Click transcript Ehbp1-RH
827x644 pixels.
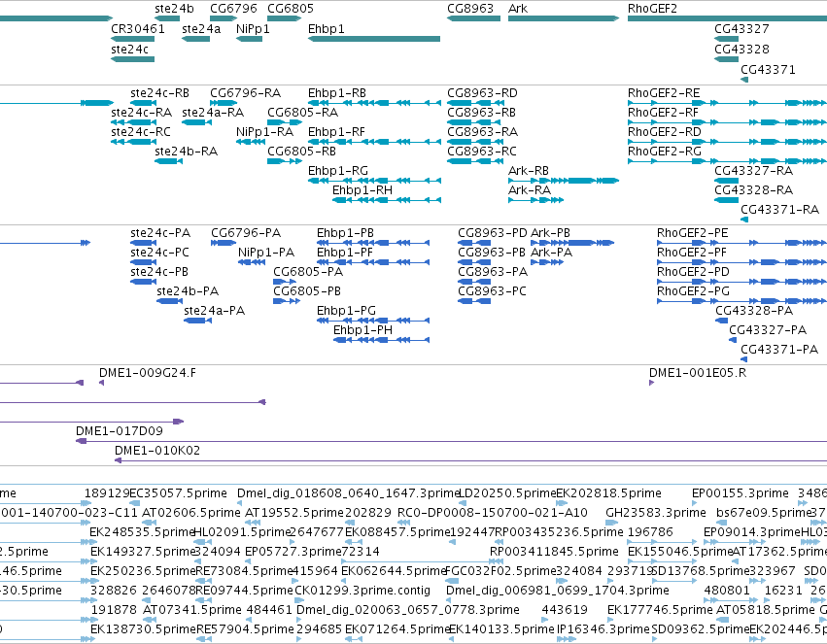click(x=387, y=200)
